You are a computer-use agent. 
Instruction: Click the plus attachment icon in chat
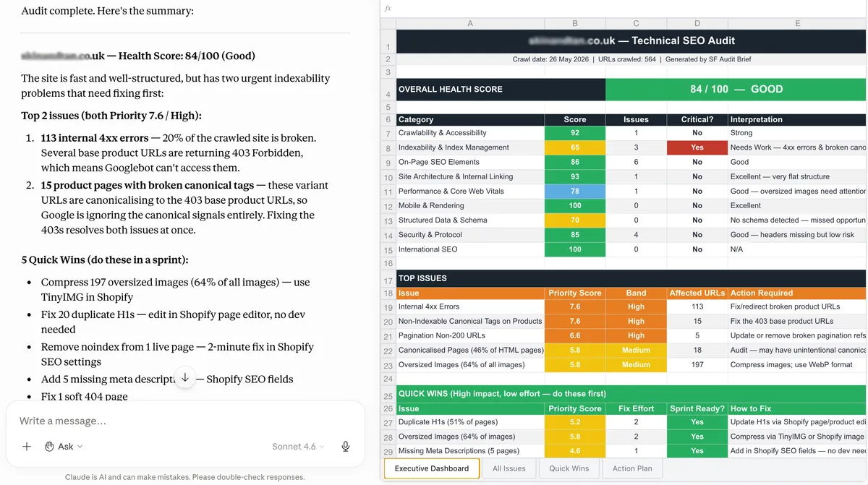pyautogui.click(x=27, y=447)
